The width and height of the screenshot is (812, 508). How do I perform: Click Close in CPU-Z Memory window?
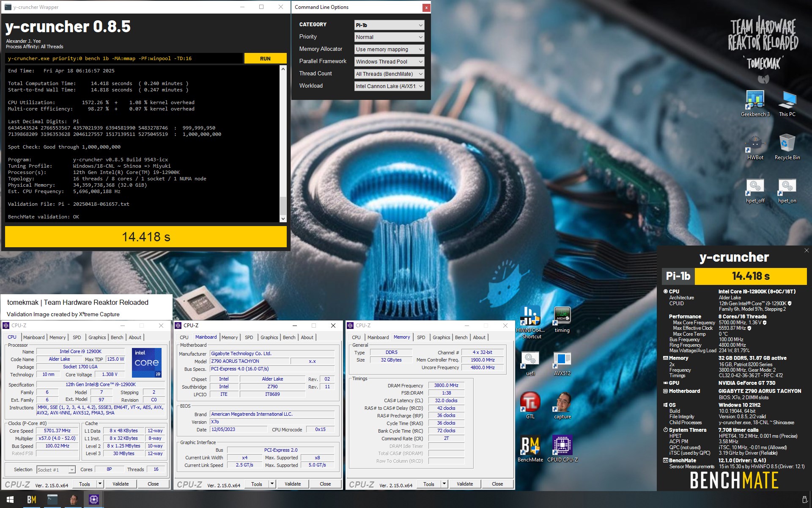point(497,484)
